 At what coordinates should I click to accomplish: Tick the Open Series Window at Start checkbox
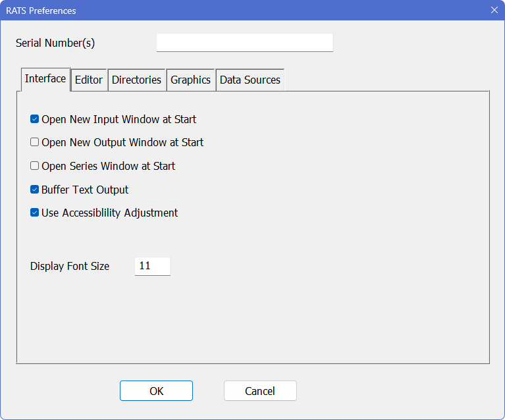pos(35,166)
